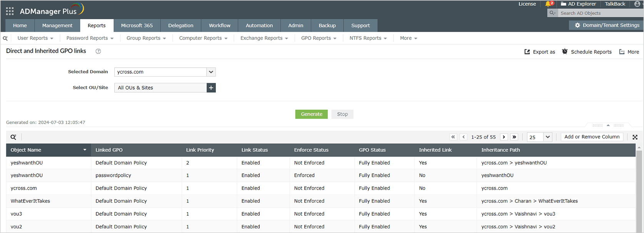Click the green Generate button
Viewport: 644px width, 233px height.
312,114
